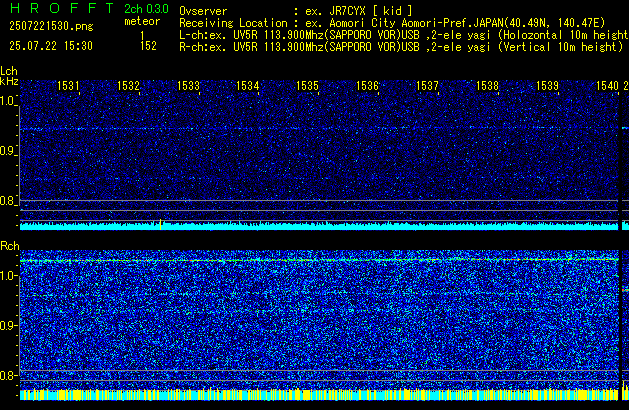Click the Rch 0.8 kHz axis label
The width and height of the screenshot is (629, 410).
pos(8,375)
